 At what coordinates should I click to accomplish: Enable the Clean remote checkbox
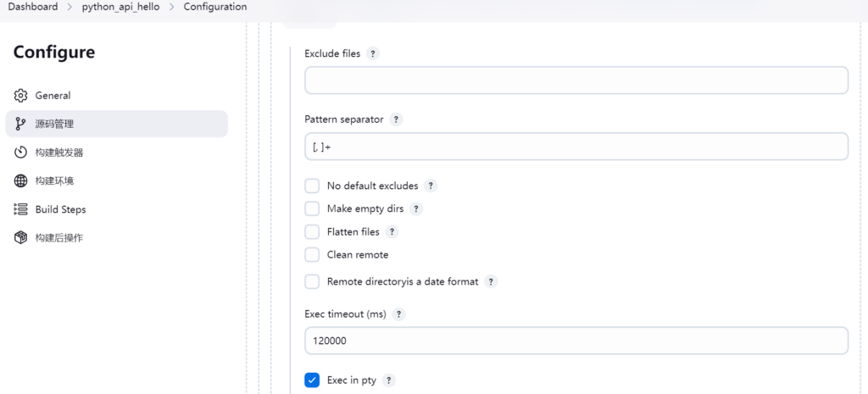click(312, 254)
